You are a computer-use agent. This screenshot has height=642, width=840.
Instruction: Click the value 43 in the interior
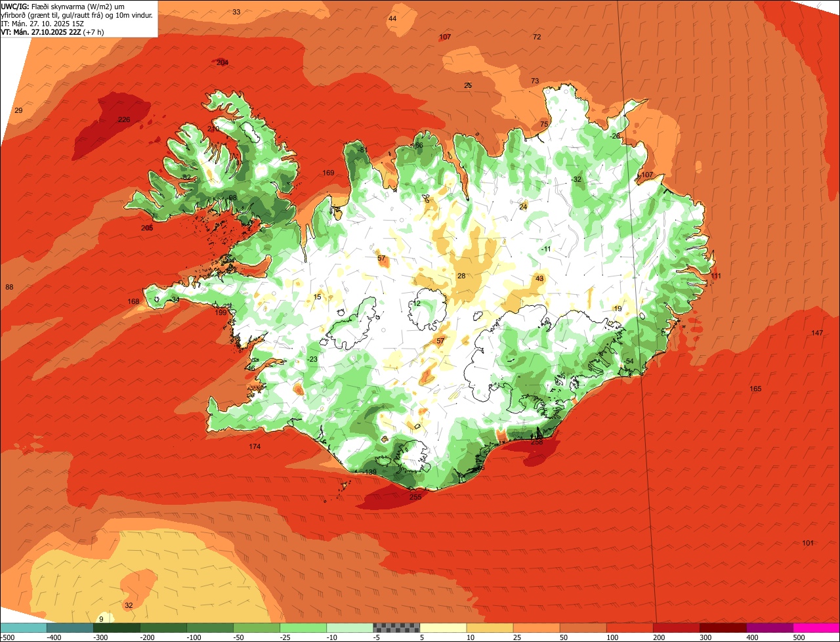click(539, 278)
